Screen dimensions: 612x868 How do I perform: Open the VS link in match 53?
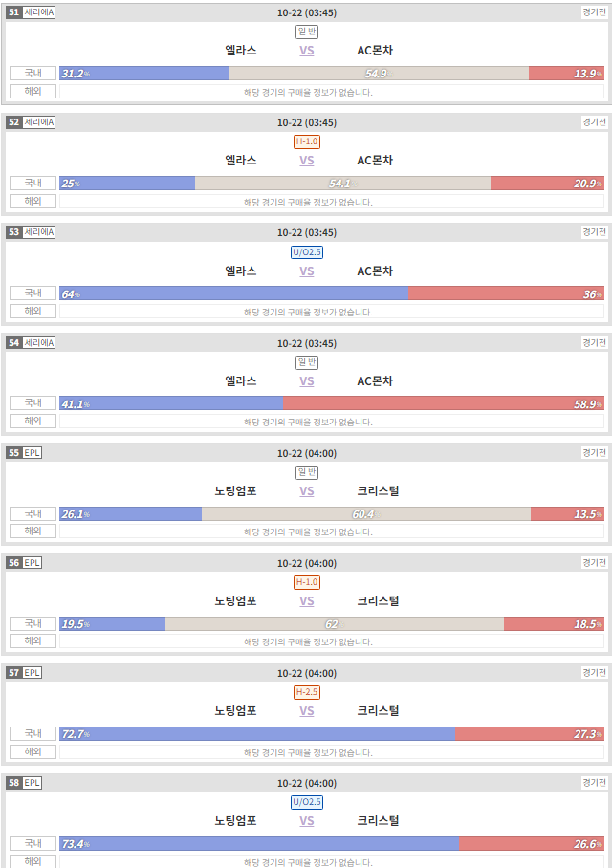pyautogui.click(x=307, y=271)
